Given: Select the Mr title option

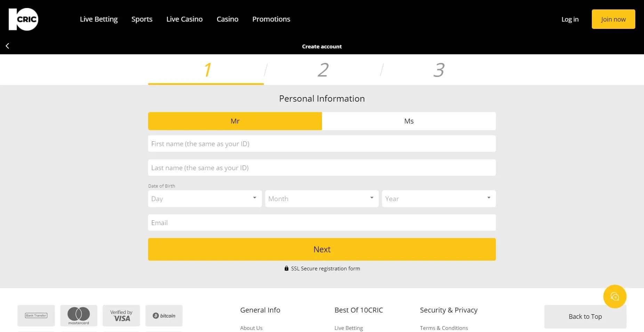Looking at the screenshot, I should coord(235,121).
